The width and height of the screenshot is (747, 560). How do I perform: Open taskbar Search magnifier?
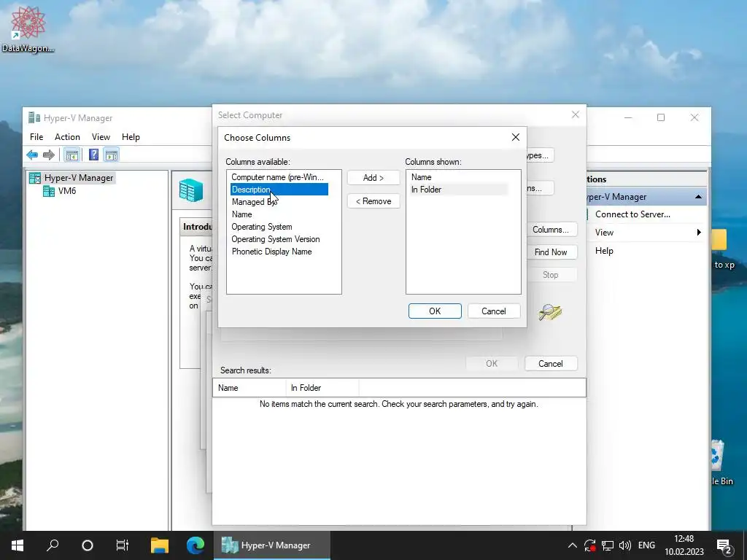(x=53, y=545)
